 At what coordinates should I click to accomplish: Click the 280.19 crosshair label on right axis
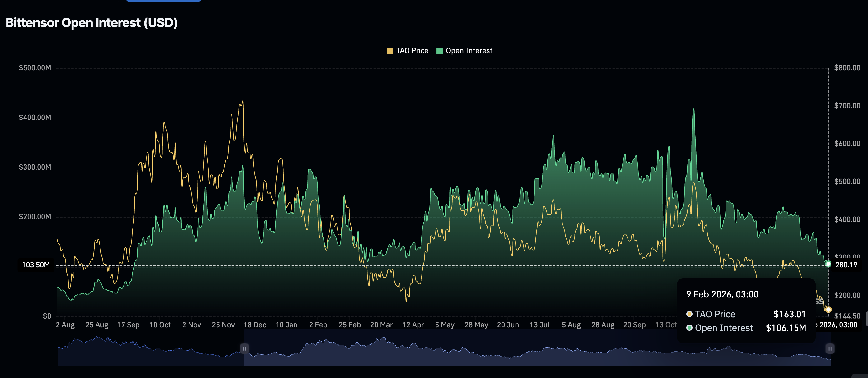click(x=846, y=265)
